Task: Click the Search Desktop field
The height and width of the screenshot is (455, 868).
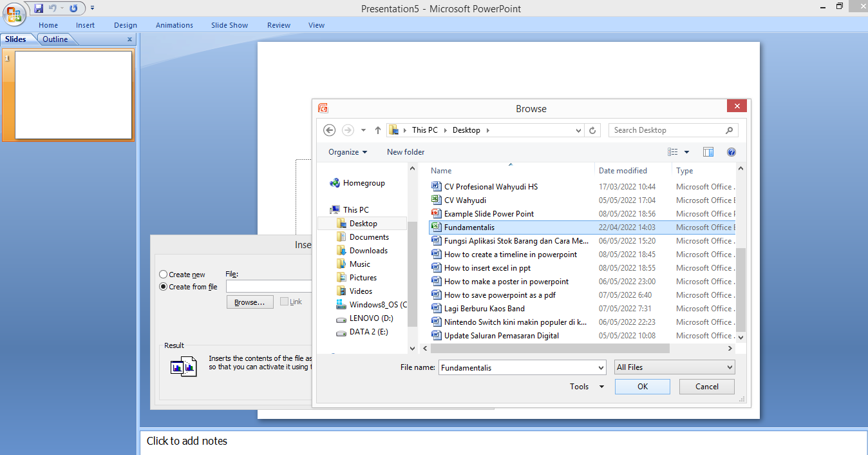Action: coord(666,130)
